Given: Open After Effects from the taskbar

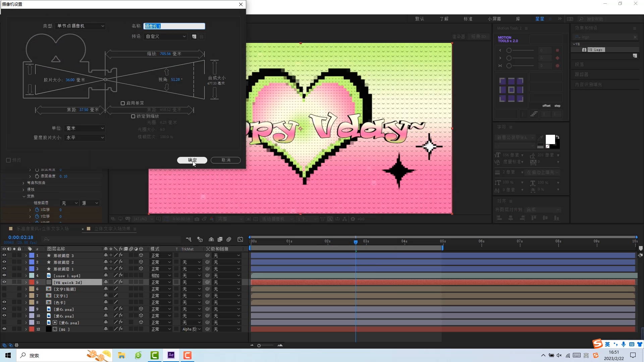Looking at the screenshot, I should (171, 355).
